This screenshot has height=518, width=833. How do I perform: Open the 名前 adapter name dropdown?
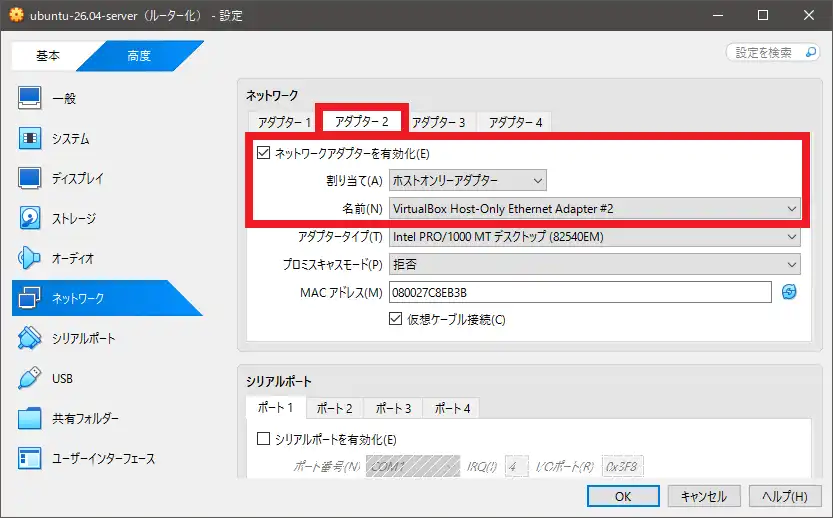click(x=594, y=209)
